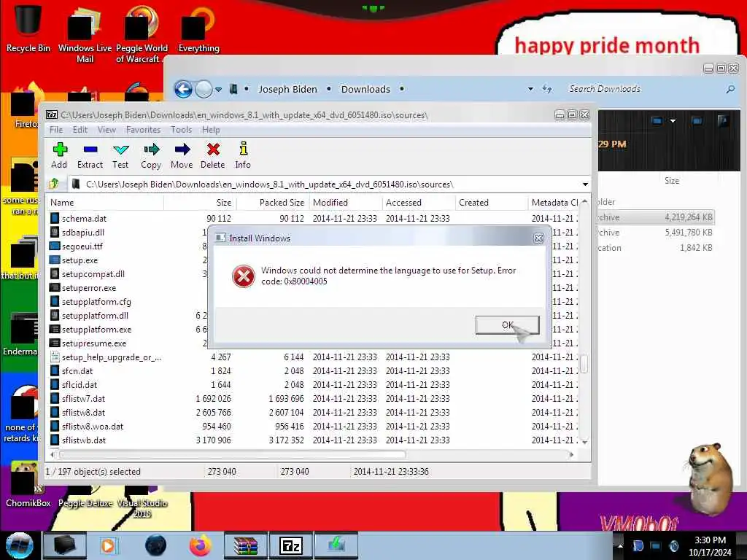Image resolution: width=747 pixels, height=560 pixels.
Task: Click the Delete toolbar icon
Action: point(213,156)
